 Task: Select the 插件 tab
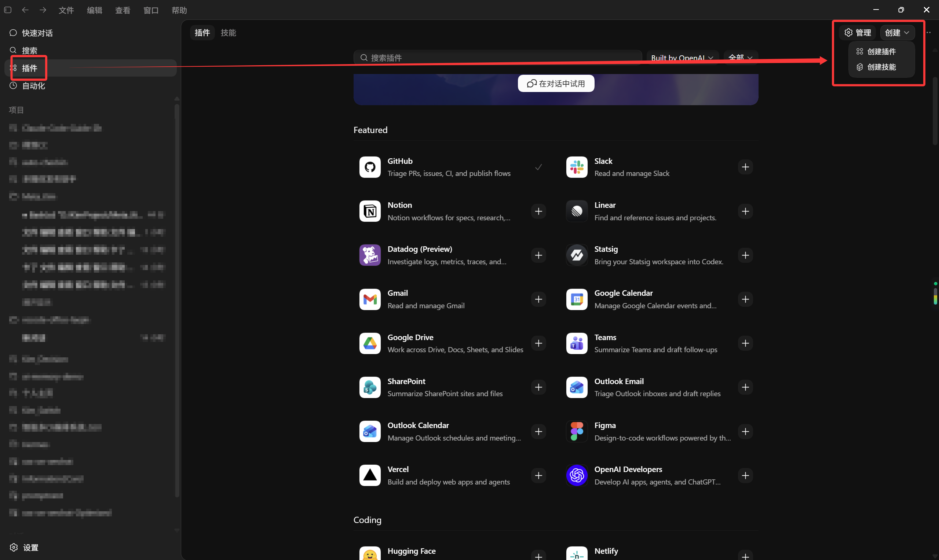(202, 33)
